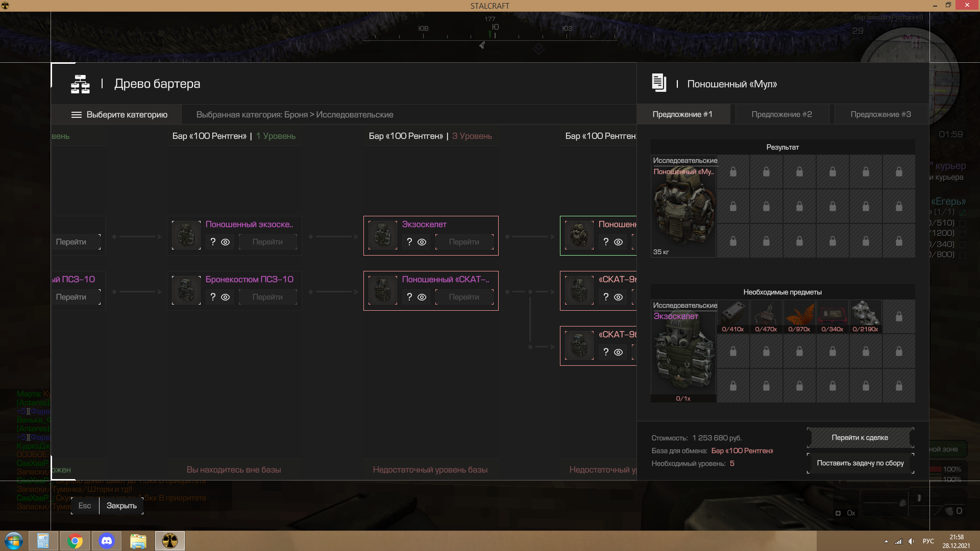
Task: Select «СКАТ-9м armor thumbnail
Action: point(579,290)
